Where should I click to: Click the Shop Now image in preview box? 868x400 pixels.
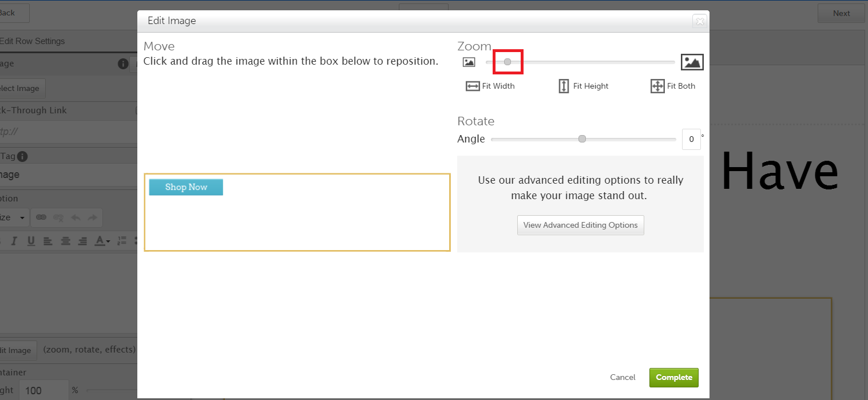(x=186, y=187)
